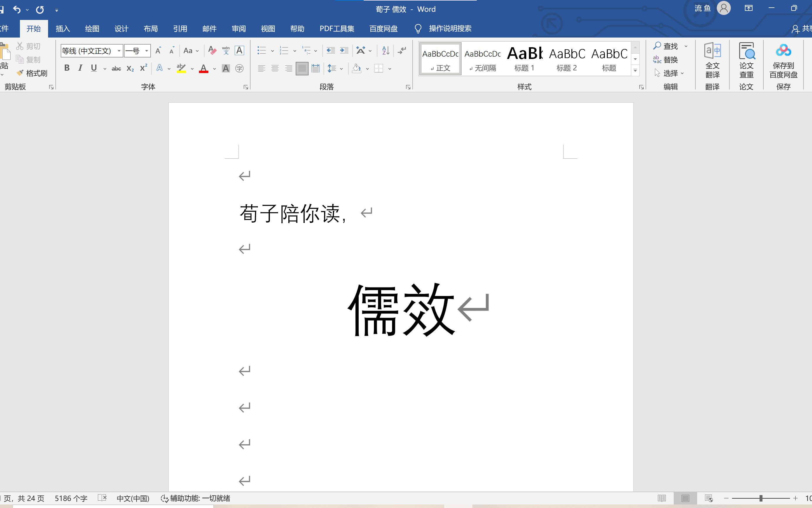This screenshot has width=812, height=508.
Task: Switch to Read Mode view in status bar
Action: tap(662, 498)
